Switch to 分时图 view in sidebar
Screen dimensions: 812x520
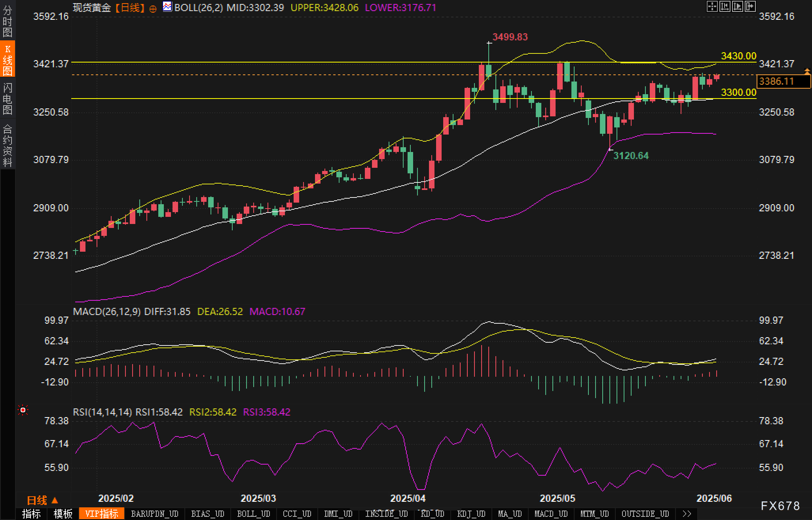pyautogui.click(x=8, y=21)
